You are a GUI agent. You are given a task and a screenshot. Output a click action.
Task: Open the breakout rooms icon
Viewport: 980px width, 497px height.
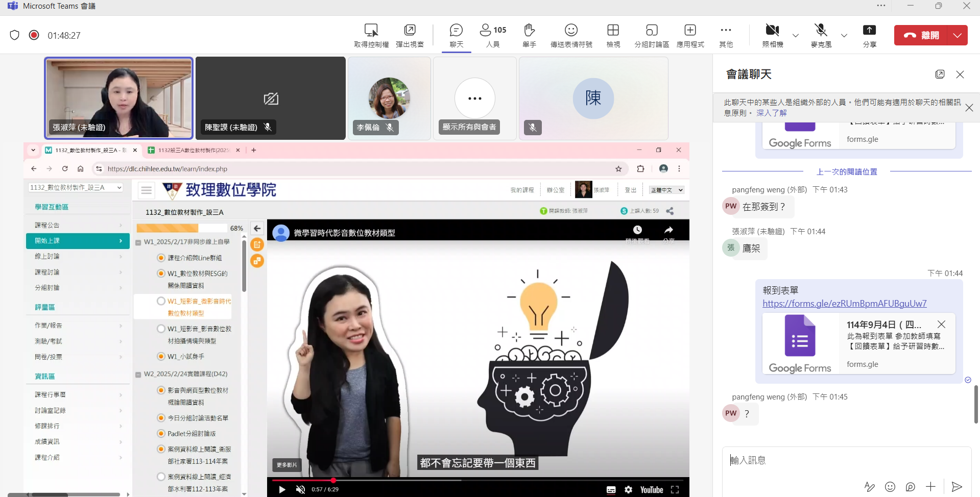coord(651,35)
